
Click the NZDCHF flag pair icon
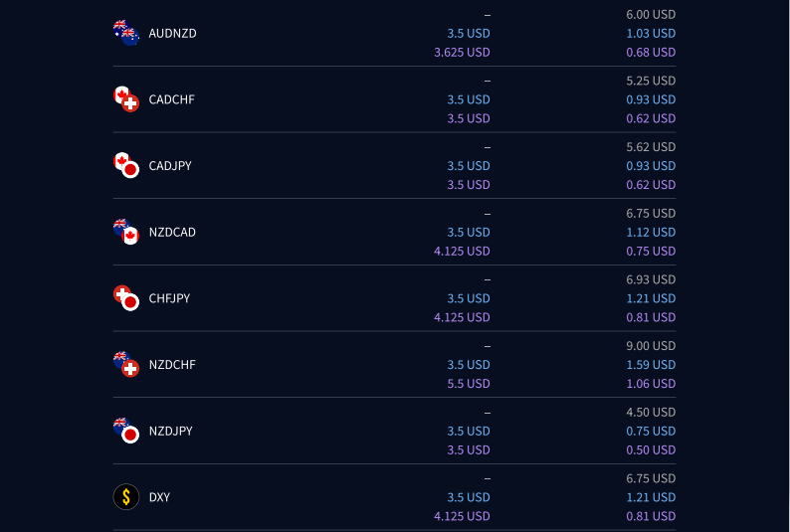coord(126,364)
